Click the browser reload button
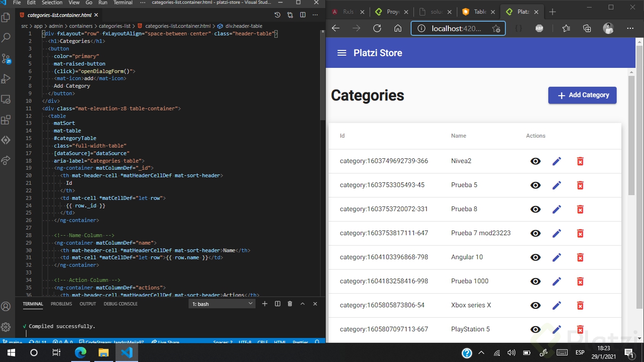 (377, 28)
